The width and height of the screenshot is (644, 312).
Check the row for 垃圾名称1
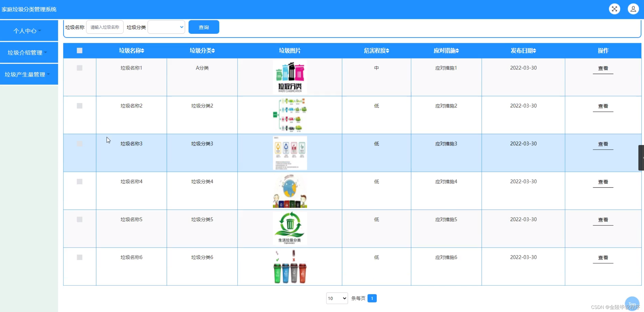pos(79,68)
